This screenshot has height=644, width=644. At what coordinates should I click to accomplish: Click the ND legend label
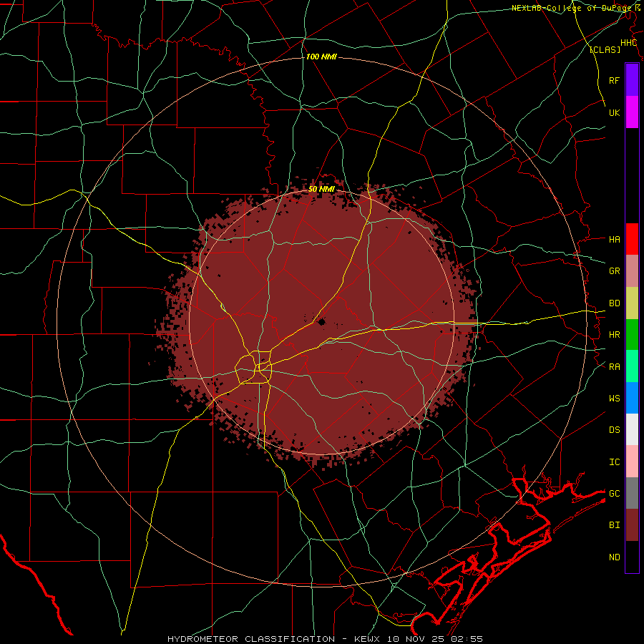[614, 557]
